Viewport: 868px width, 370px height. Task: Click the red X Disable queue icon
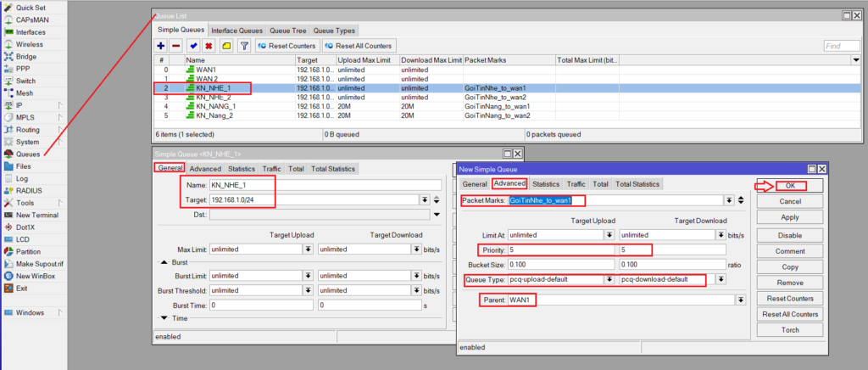pyautogui.click(x=209, y=45)
